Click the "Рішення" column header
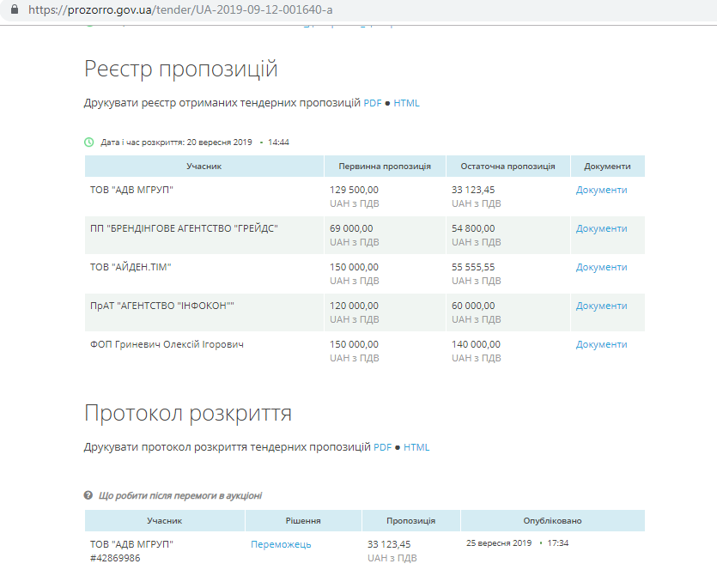Image resolution: width=717 pixels, height=588 pixels. tap(303, 521)
